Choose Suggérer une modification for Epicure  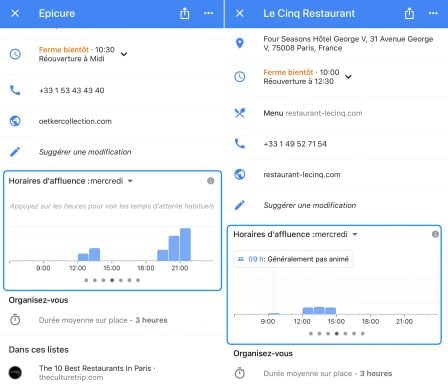click(85, 152)
